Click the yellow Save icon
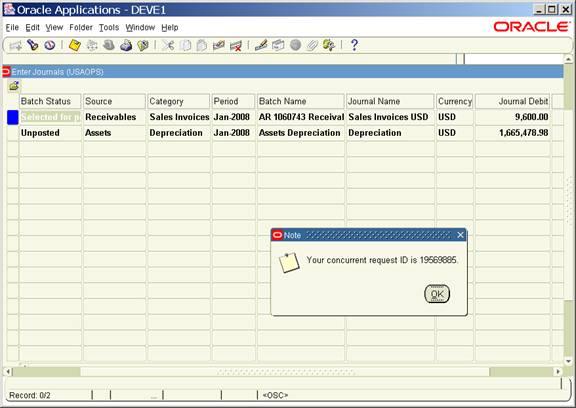 (x=75, y=45)
